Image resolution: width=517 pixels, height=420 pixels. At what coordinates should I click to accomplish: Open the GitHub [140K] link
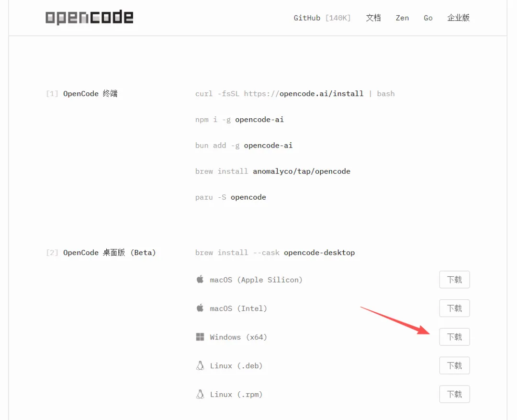pos(322,18)
